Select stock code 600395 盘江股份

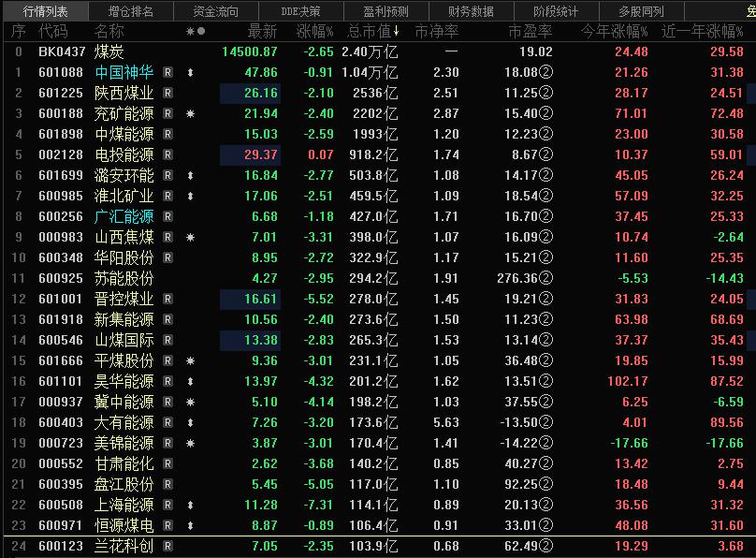pos(61,484)
